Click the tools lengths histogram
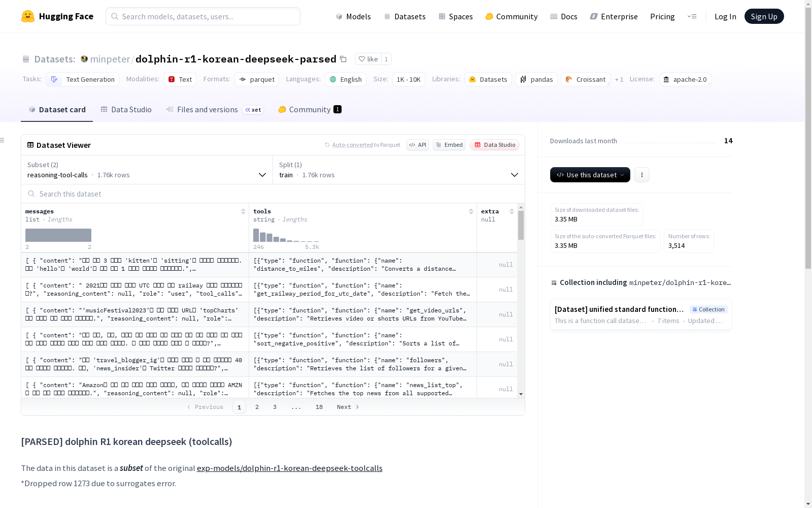Image resolution: width=812 pixels, height=508 pixels. 286,235
